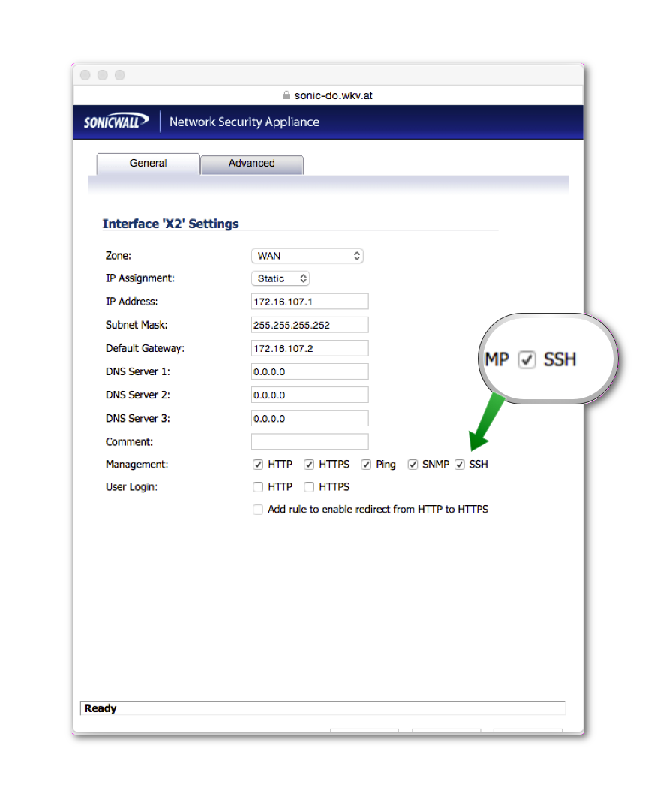Viewport: 657px width, 812px height.
Task: Enable User Login HTTPS checkbox
Action: (x=309, y=487)
